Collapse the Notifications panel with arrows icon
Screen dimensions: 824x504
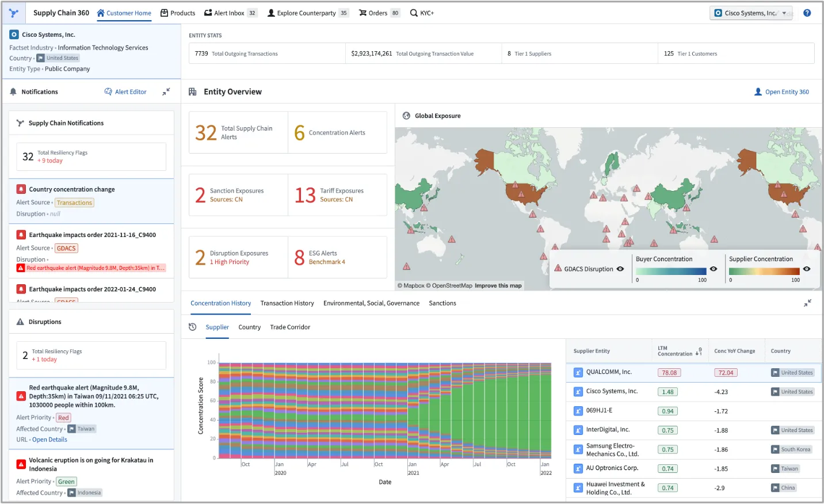(x=166, y=92)
